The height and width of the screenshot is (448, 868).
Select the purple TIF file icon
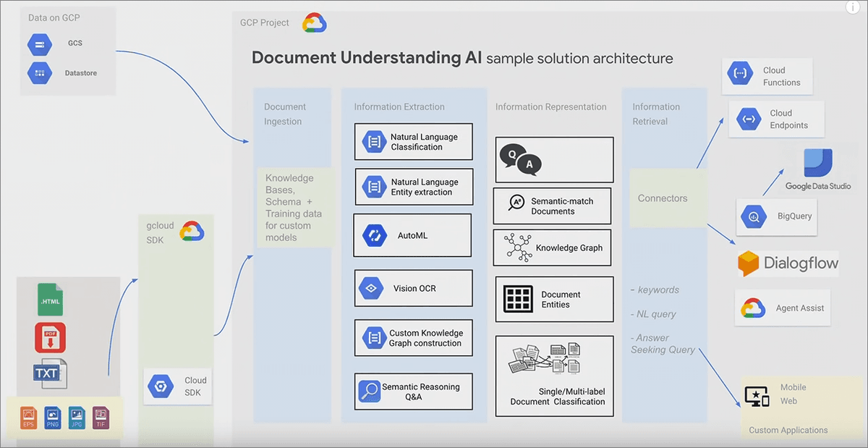click(x=101, y=418)
